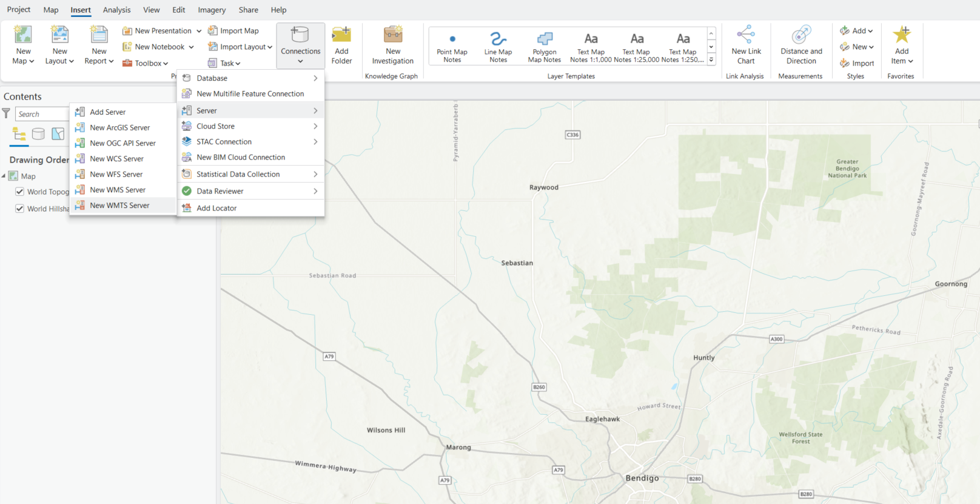Select Polygon Map Notes template
Image resolution: width=980 pixels, height=504 pixels.
coord(544,46)
